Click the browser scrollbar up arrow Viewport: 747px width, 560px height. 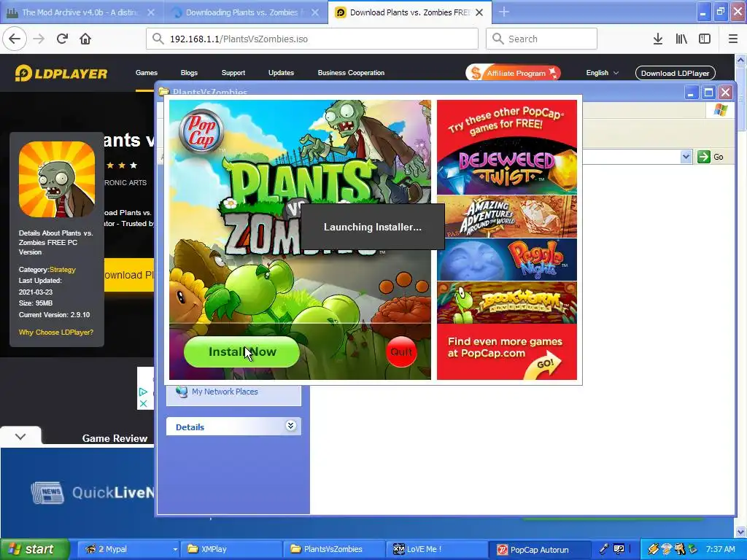click(x=741, y=60)
